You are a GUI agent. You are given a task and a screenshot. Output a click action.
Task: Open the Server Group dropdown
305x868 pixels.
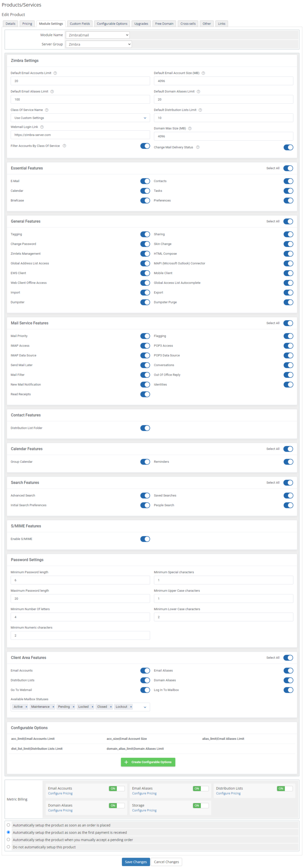98,44
